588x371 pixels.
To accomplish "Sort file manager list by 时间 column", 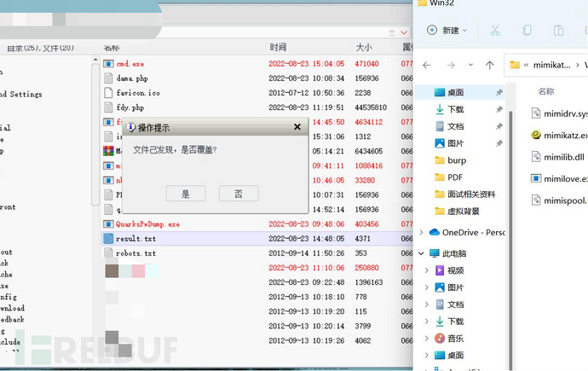I will pyautogui.click(x=278, y=47).
